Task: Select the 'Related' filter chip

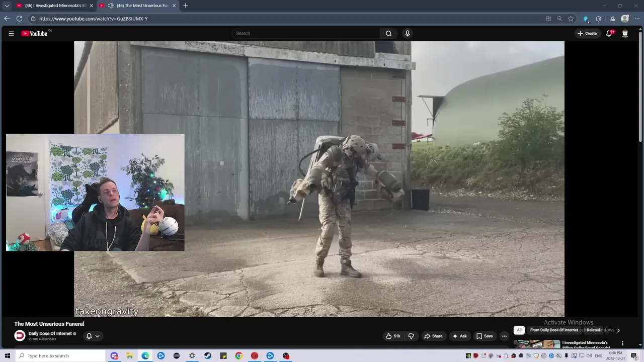Action: 593,330
